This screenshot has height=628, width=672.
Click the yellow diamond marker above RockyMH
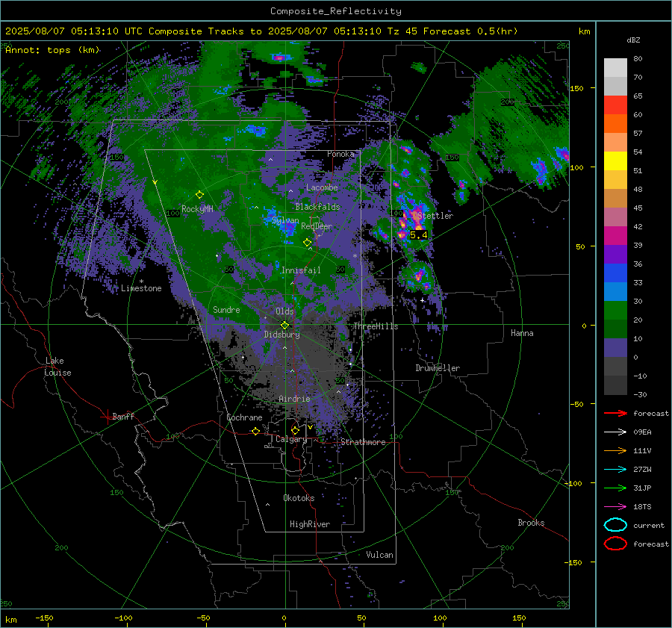click(199, 195)
